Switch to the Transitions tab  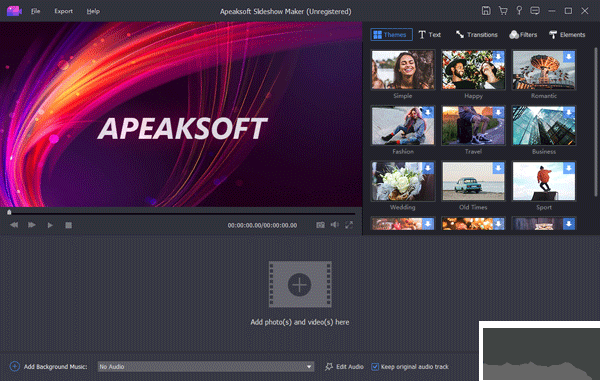(x=476, y=34)
